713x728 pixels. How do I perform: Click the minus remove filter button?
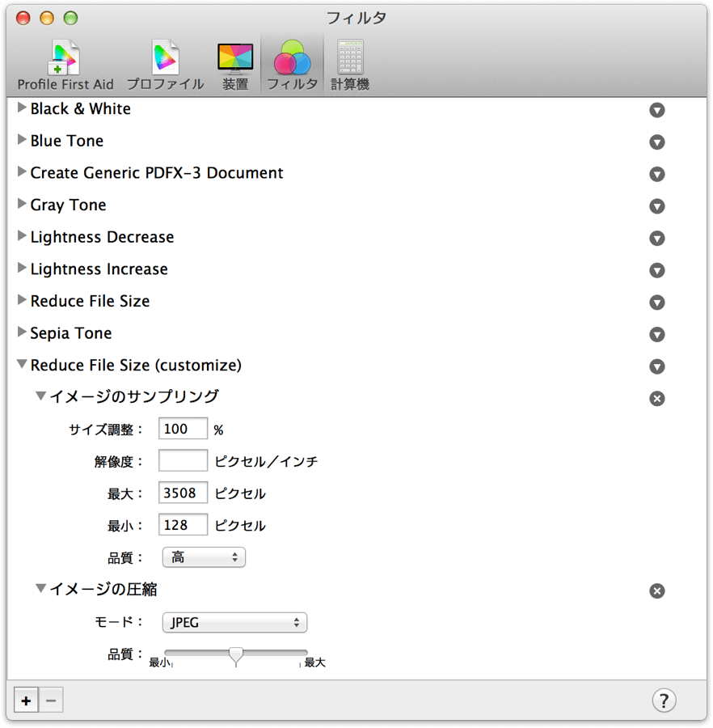click(x=51, y=700)
